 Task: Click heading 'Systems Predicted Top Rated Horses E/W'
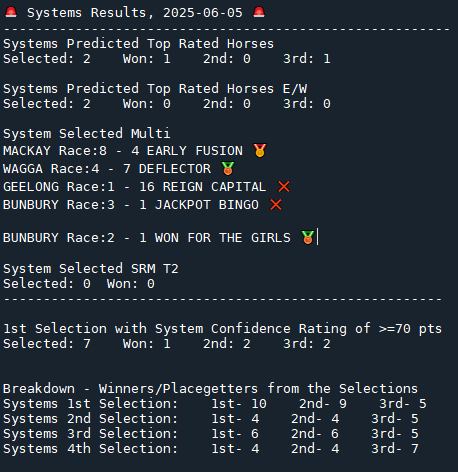point(155,89)
